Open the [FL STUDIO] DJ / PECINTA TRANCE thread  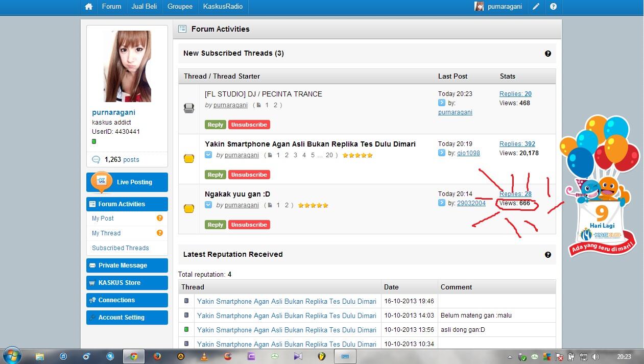264,94
